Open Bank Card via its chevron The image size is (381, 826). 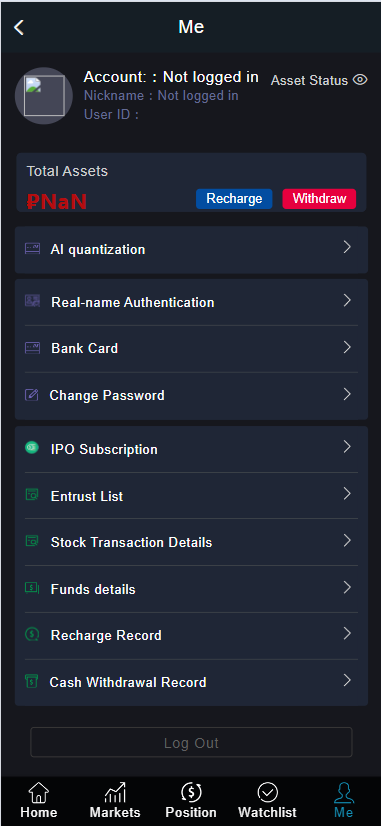(347, 347)
